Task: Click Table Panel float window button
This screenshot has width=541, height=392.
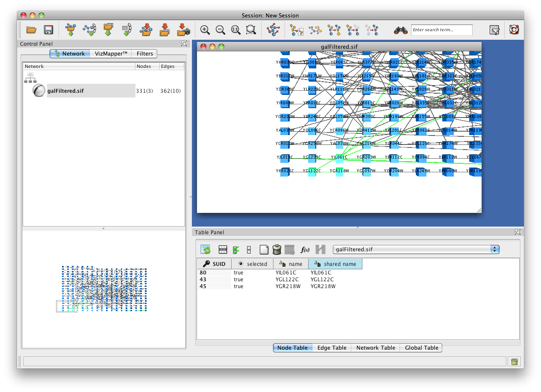Action: [517, 232]
